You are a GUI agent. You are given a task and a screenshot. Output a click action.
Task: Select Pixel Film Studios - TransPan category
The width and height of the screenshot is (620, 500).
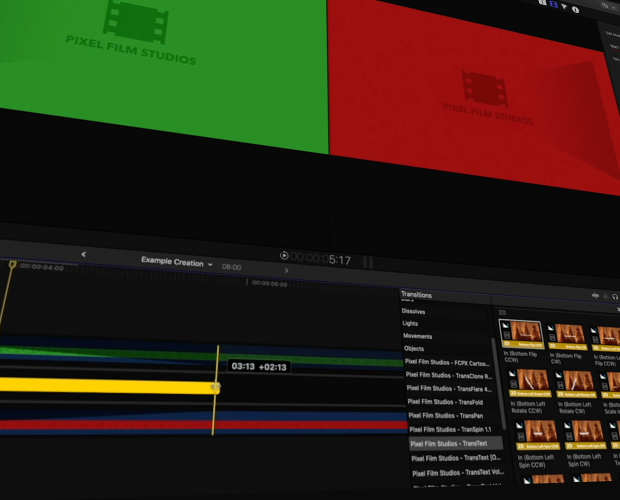click(446, 415)
